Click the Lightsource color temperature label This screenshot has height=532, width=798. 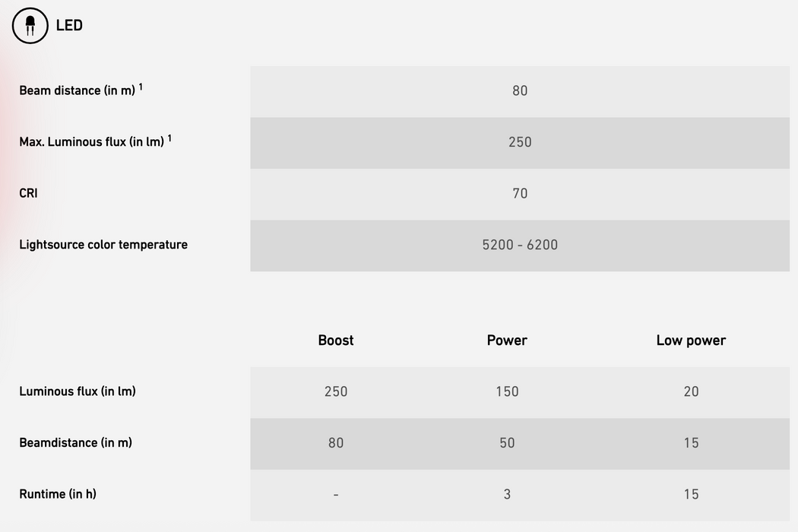[x=103, y=245]
